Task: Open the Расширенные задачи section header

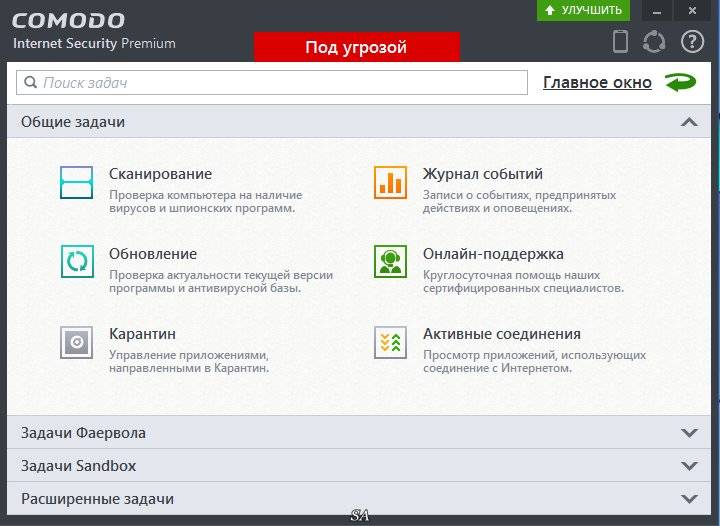Action: 359,498
